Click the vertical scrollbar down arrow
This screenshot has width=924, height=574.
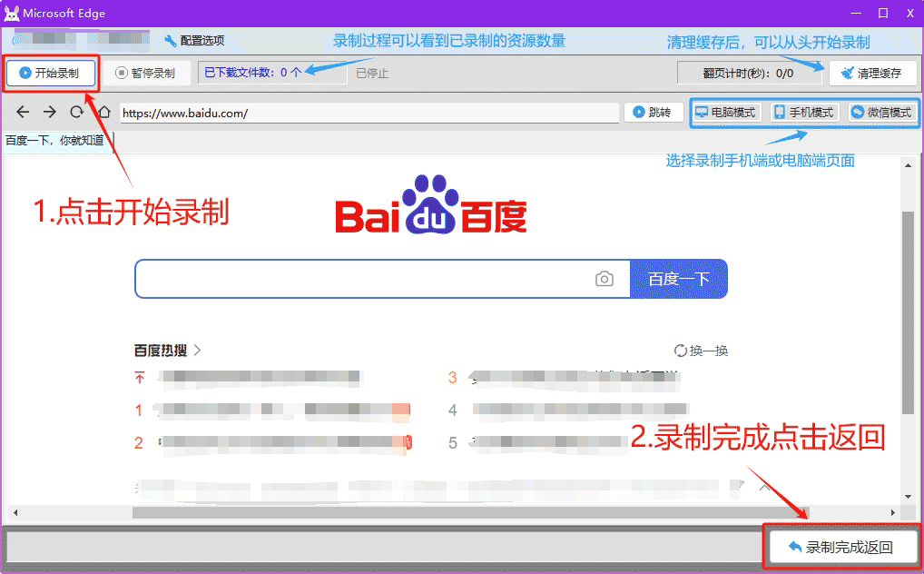click(908, 497)
